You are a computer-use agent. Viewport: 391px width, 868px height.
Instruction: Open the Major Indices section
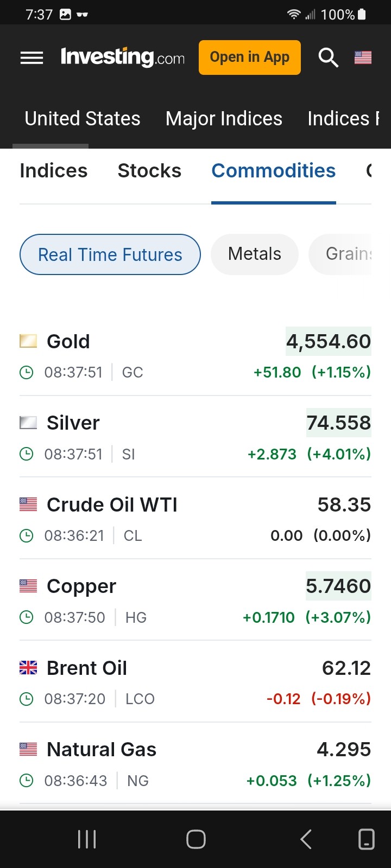(x=224, y=119)
